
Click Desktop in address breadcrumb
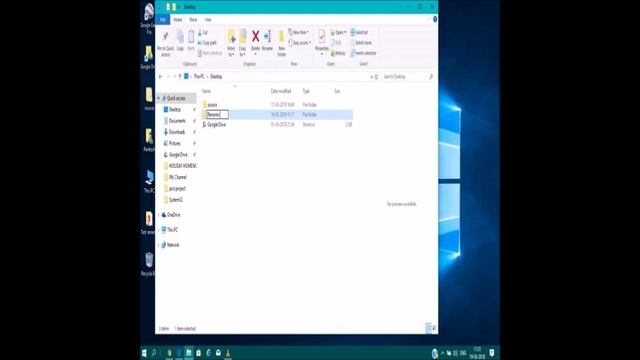(x=216, y=76)
